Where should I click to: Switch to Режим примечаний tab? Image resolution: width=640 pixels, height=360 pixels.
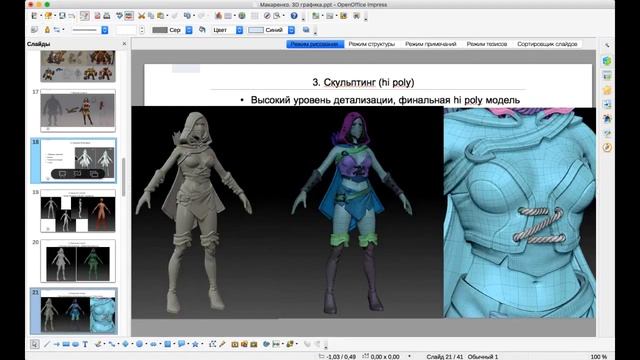tap(431, 44)
